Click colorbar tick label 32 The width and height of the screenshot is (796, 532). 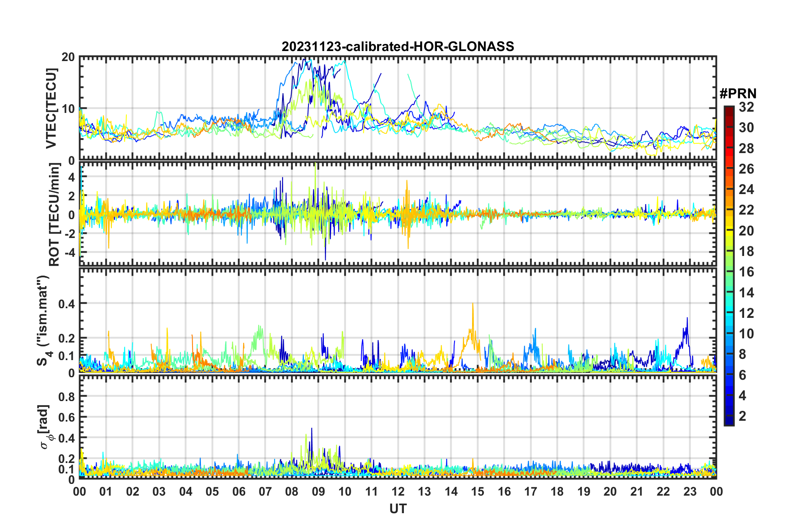[746, 107]
